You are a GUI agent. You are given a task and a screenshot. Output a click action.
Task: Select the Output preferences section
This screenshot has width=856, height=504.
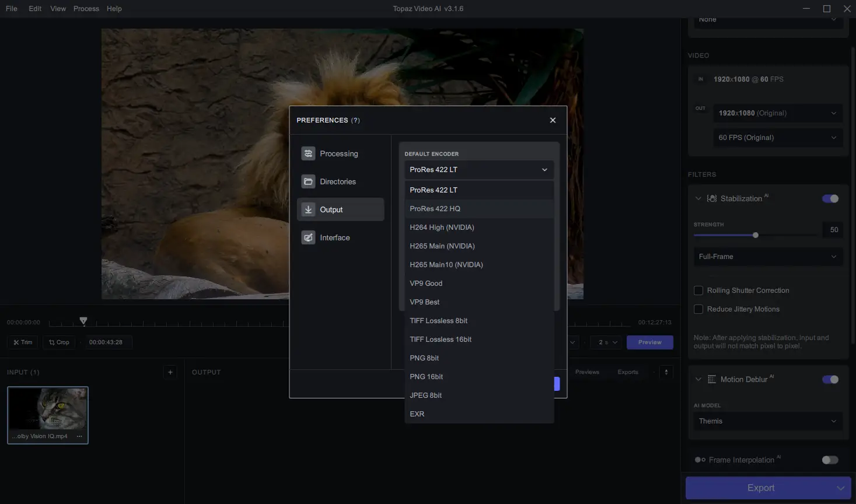point(341,209)
